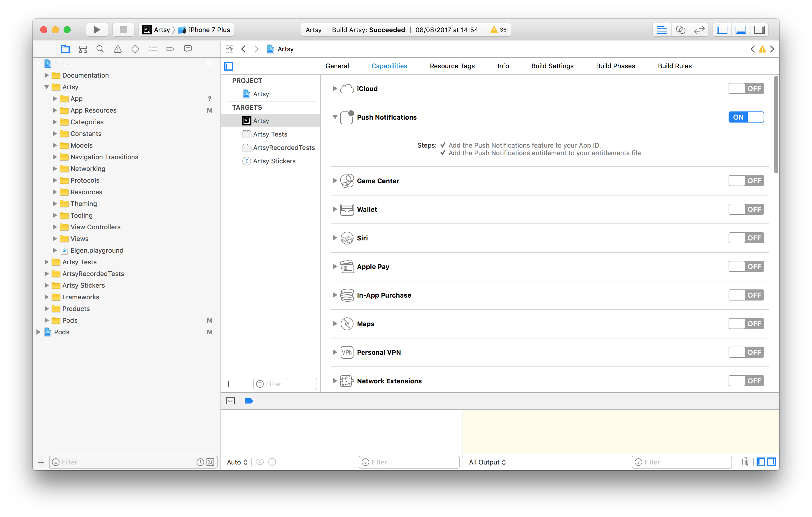The height and width of the screenshot is (517, 812).
Task: Open the Symbol navigator icon
Action: pos(83,49)
